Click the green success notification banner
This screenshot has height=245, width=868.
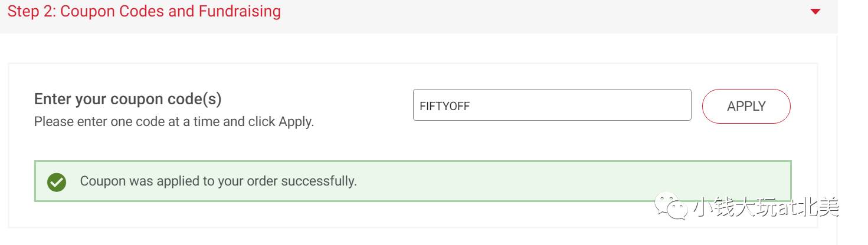tap(412, 181)
